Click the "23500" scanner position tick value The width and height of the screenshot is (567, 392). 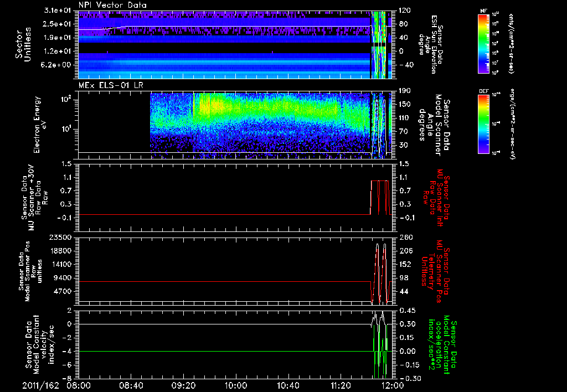60,238
